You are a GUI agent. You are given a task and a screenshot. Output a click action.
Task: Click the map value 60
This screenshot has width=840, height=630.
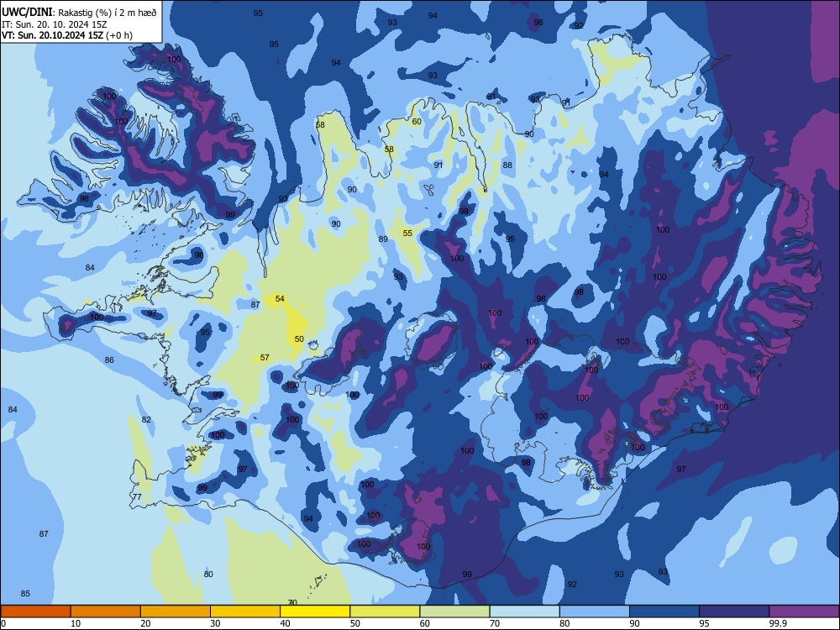click(417, 122)
